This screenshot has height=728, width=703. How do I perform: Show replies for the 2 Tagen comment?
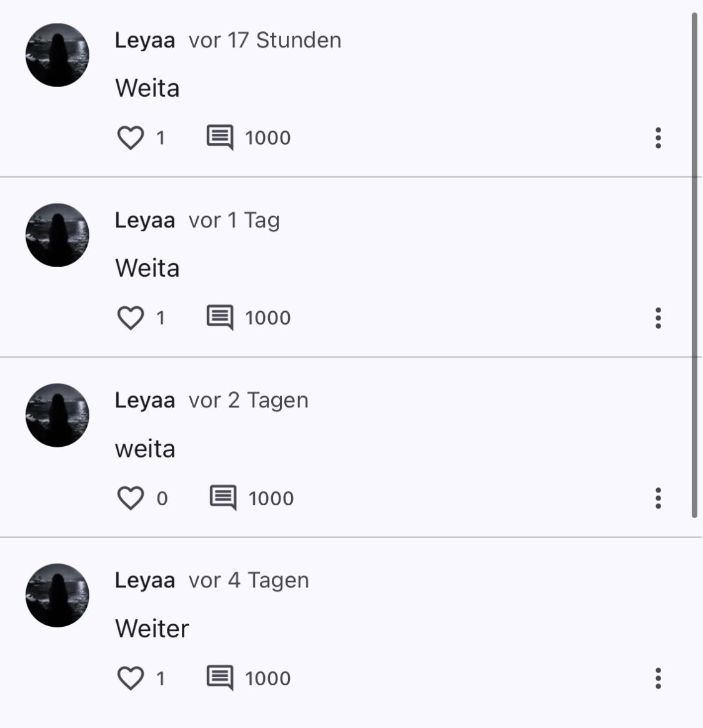tap(222, 498)
